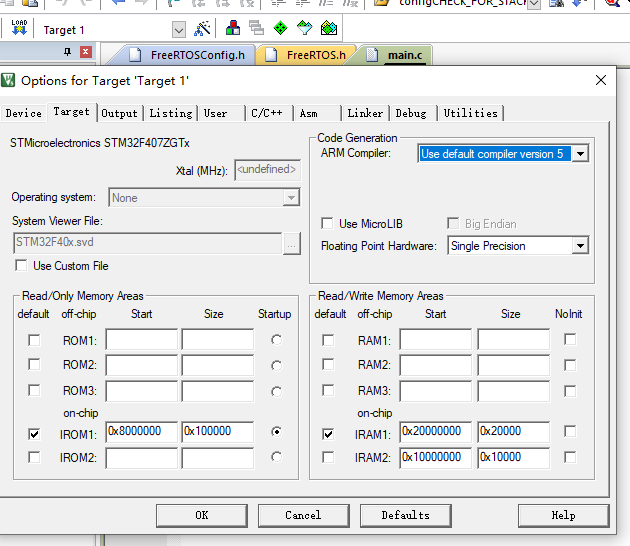Click the IRAM1 Start address field
Viewport: 630px width, 546px height.
point(436,432)
